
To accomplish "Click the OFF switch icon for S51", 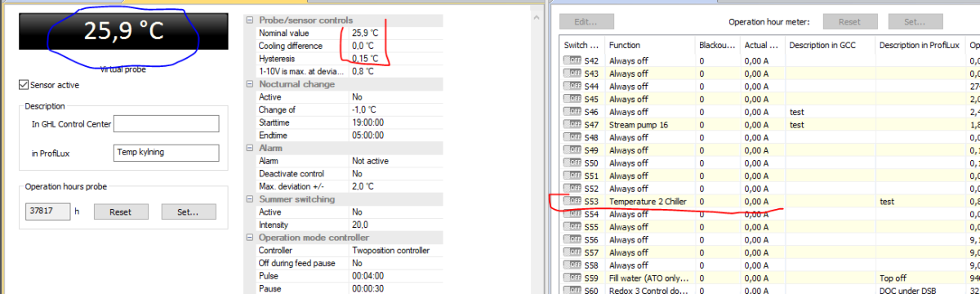I will click(x=572, y=176).
